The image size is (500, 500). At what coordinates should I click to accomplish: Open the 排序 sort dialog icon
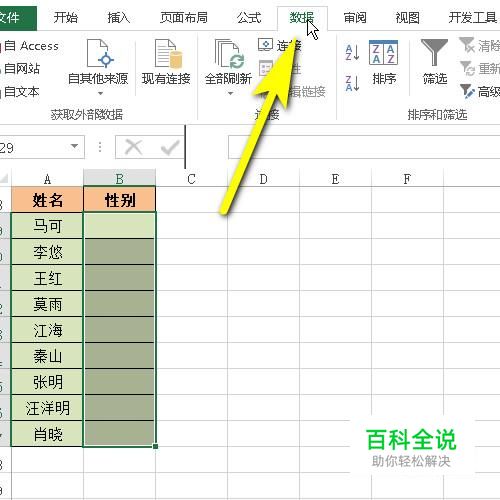pos(383,53)
